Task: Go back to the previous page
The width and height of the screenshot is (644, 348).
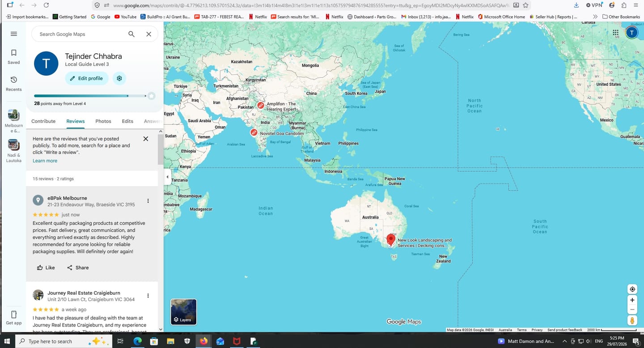Action: (x=21, y=5)
